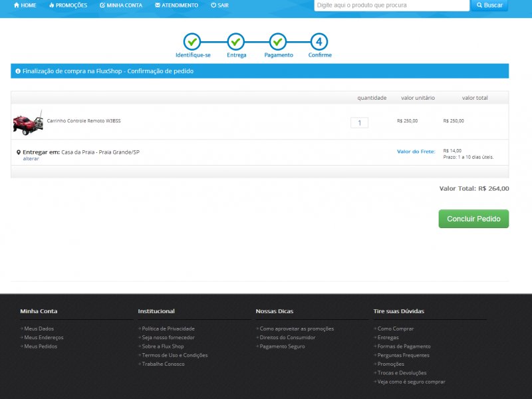Click product name Carrinho Controle Remoto W3BSS
Image resolution: width=532 pixels, height=399 pixels.
(x=84, y=121)
